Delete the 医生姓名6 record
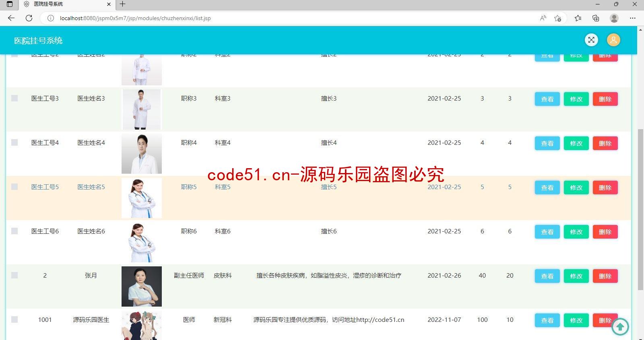 (x=605, y=232)
